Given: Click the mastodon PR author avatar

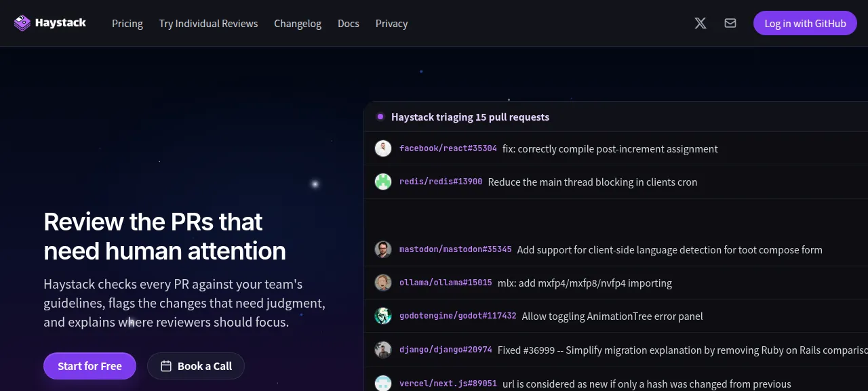Looking at the screenshot, I should pos(383,249).
